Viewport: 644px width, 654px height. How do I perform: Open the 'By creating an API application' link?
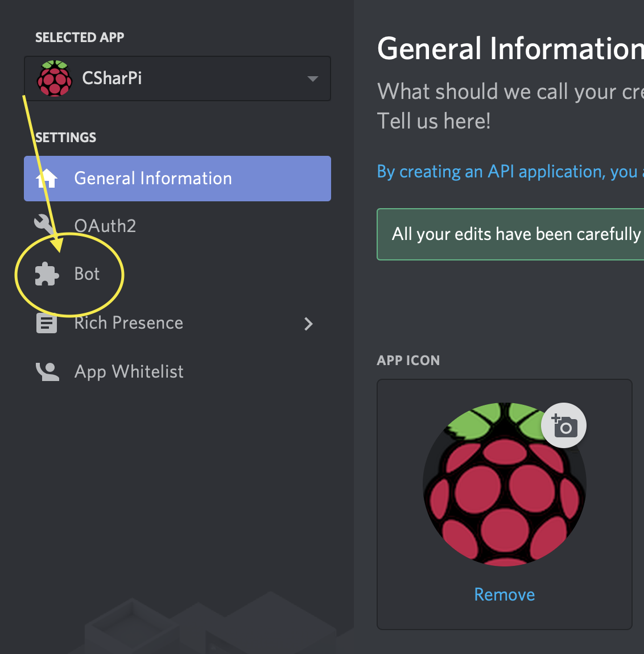coord(507,172)
